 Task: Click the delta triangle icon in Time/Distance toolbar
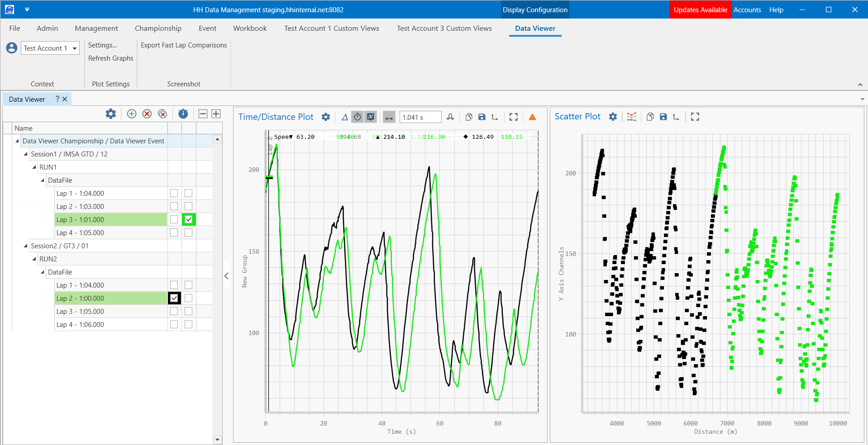tap(344, 117)
